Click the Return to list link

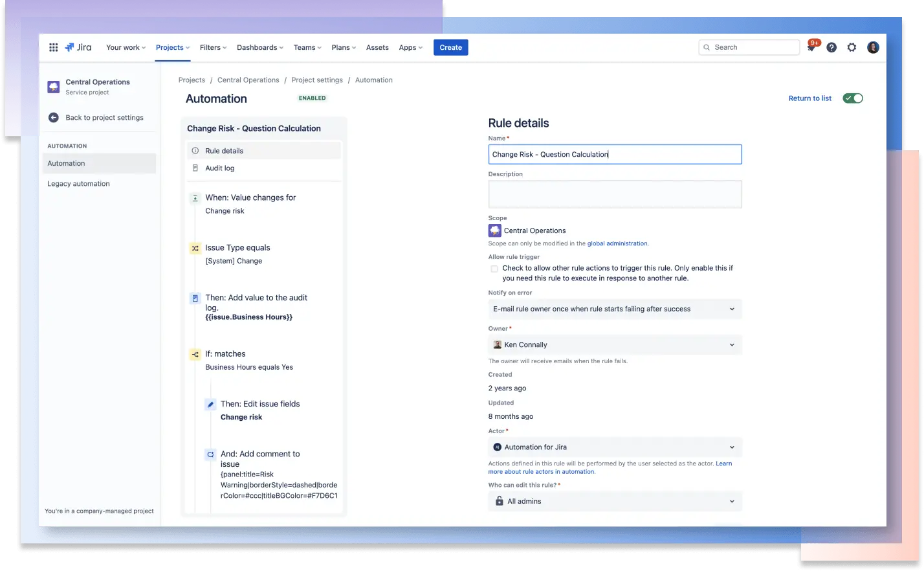(x=809, y=98)
